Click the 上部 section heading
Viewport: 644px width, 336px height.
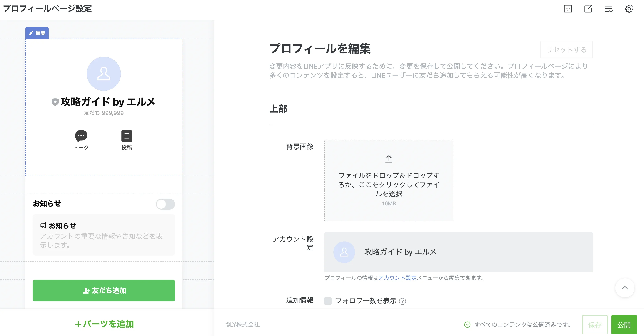click(278, 109)
